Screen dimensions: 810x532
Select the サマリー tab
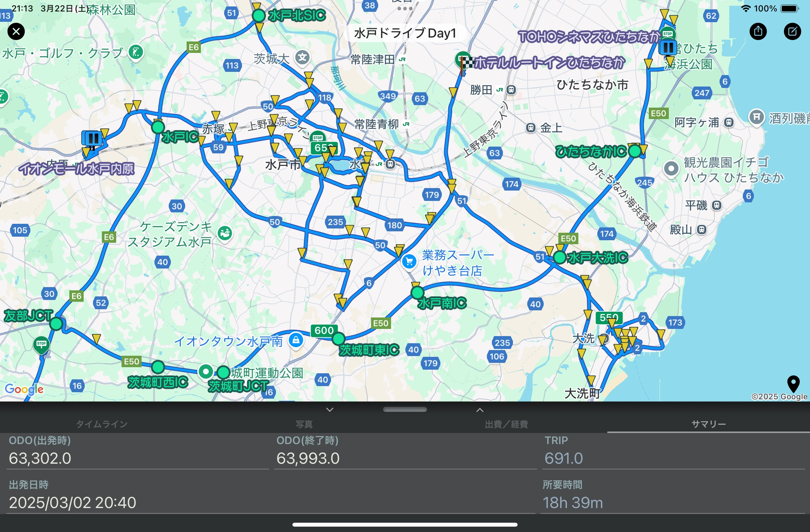708,424
